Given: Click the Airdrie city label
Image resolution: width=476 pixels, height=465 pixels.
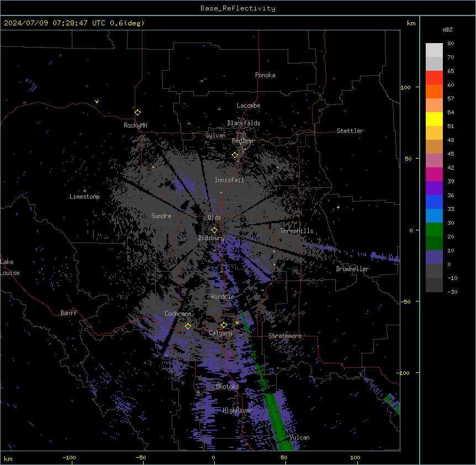Looking at the screenshot, I should (223, 297).
